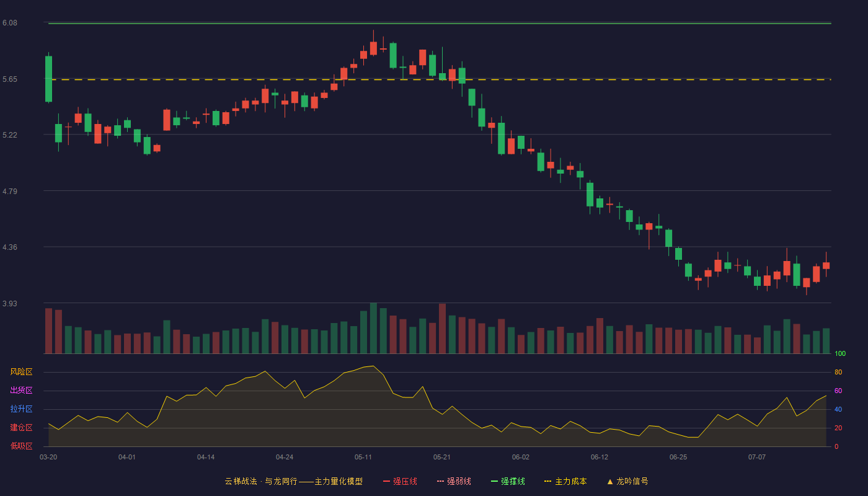Select the 06-25 date label
This screenshot has height=496, width=868.
pos(678,457)
